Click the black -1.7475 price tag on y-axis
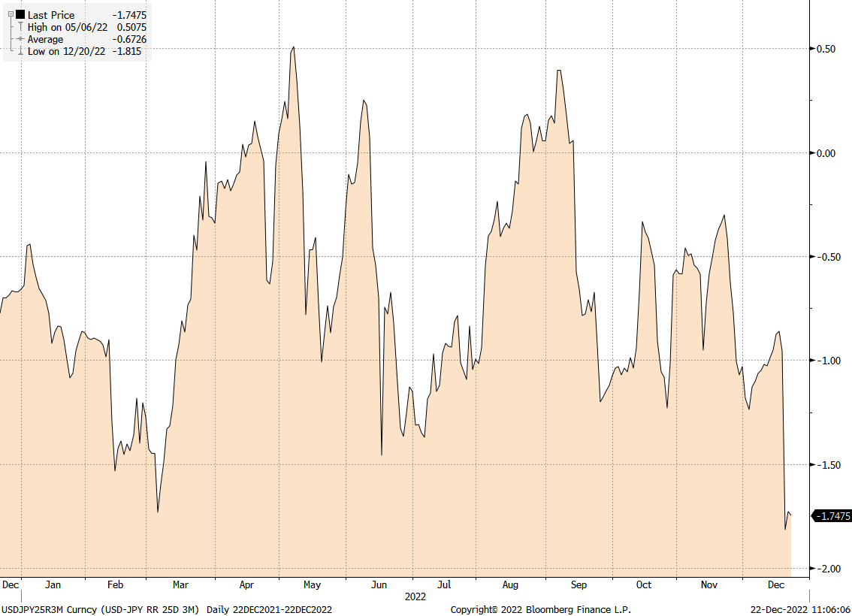Screen dimensions: 852x616 coord(832,516)
